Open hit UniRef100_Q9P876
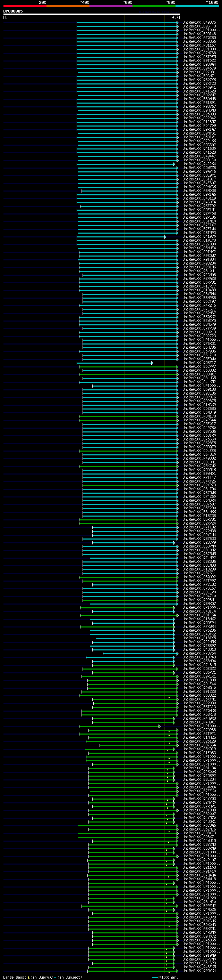The height and width of the screenshot is (980, 222). 199,397
